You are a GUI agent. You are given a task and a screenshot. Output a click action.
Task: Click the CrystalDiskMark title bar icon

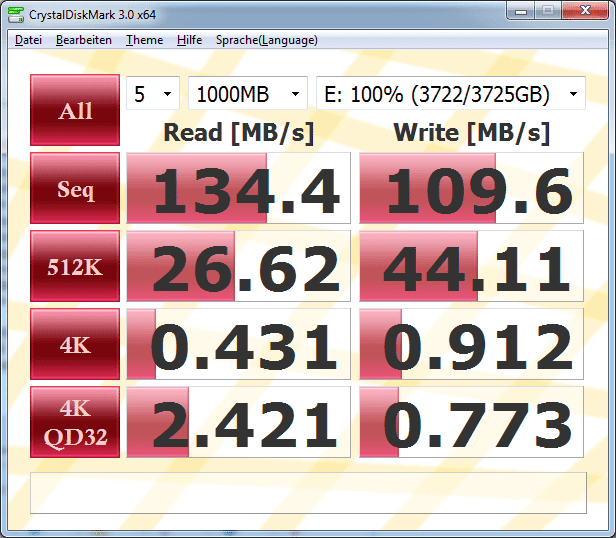(16, 15)
